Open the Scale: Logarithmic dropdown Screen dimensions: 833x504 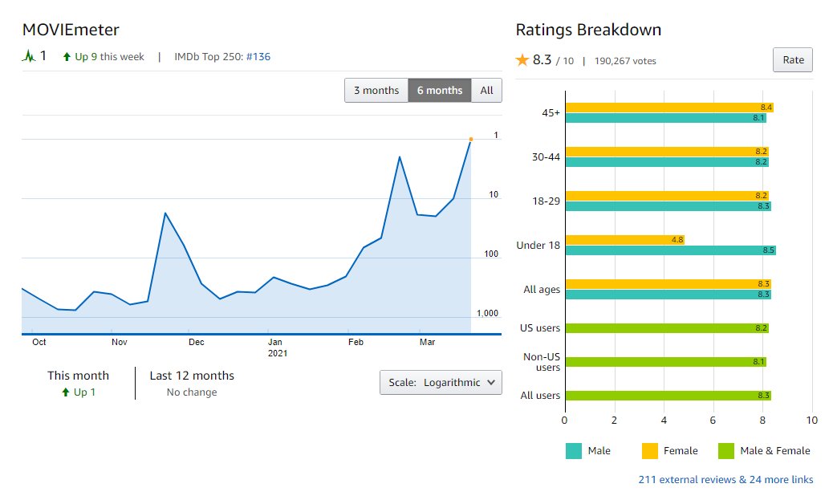pos(441,382)
